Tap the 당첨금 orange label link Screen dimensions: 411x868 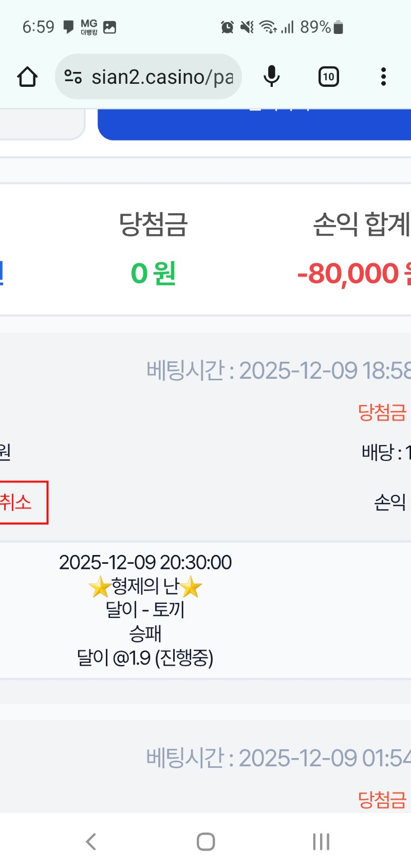click(x=382, y=411)
